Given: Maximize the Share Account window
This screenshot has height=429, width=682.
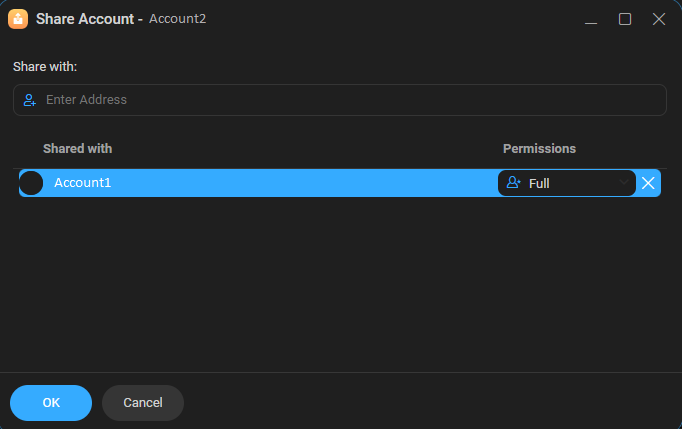Looking at the screenshot, I should (625, 19).
